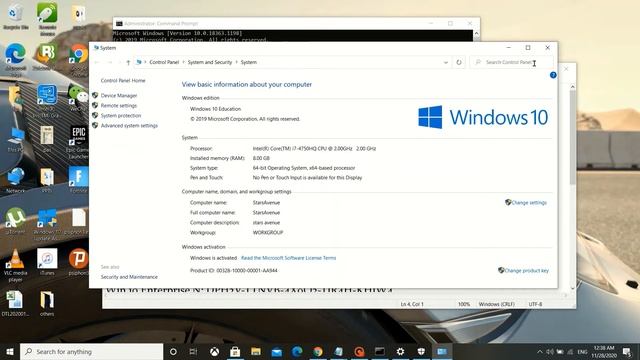Open Cortana circle icon on taskbar

(173, 351)
